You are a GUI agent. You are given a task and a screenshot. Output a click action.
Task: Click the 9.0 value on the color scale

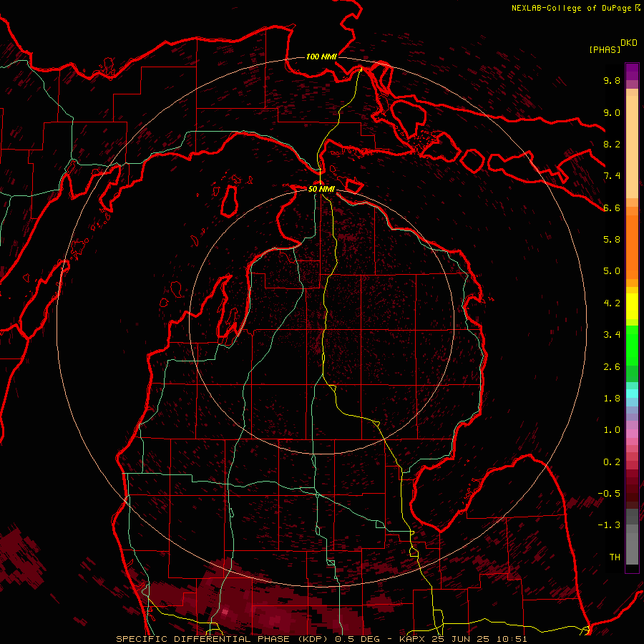click(612, 112)
